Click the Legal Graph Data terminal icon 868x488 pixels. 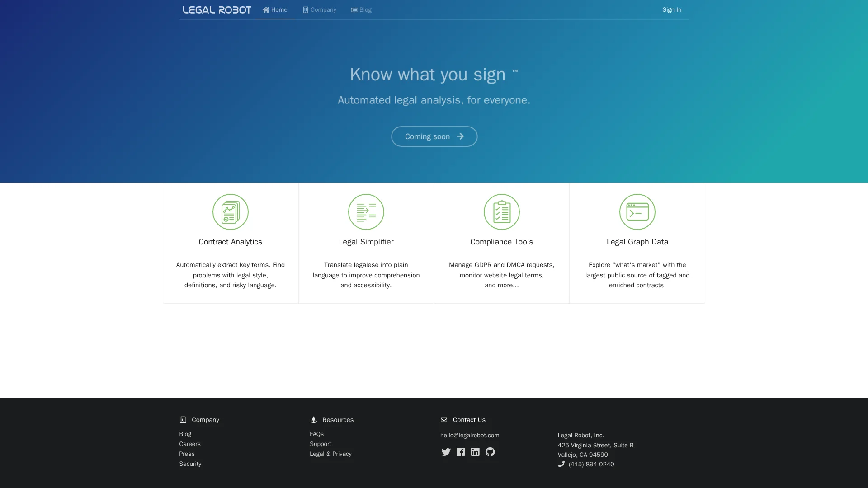(637, 212)
